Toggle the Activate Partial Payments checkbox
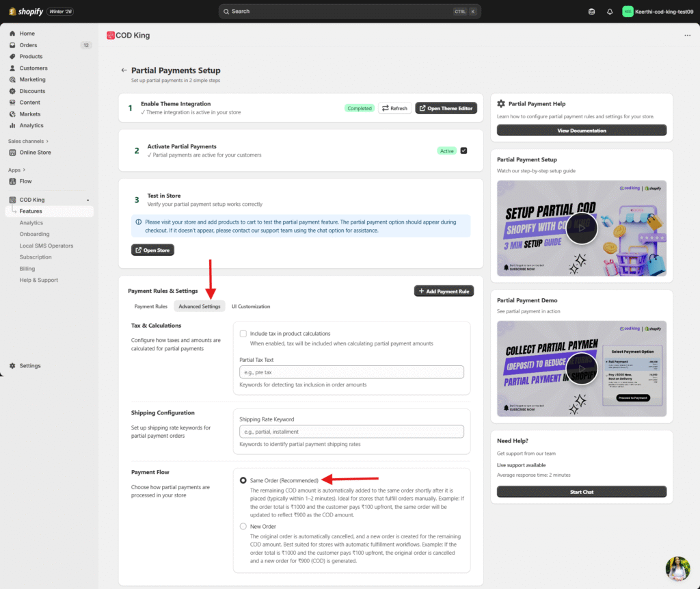 pyautogui.click(x=463, y=150)
